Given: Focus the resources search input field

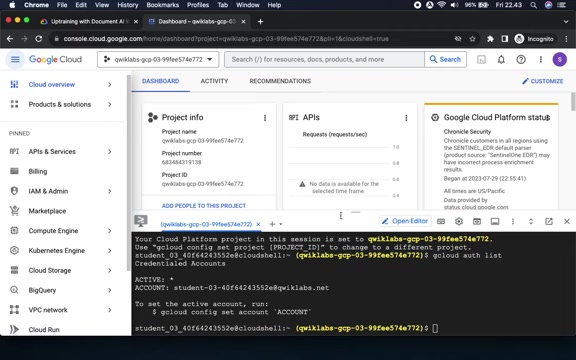Looking at the screenshot, I should point(324,59).
